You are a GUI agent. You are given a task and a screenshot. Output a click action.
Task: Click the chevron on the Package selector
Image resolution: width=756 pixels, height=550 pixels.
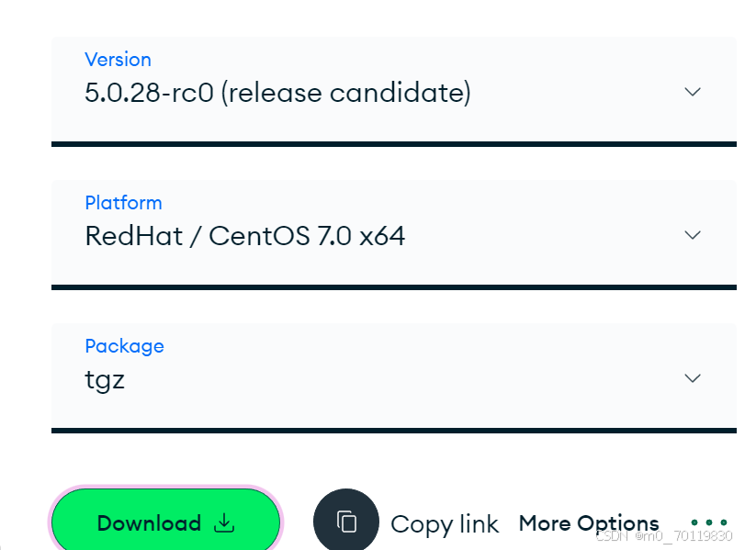[692, 378]
